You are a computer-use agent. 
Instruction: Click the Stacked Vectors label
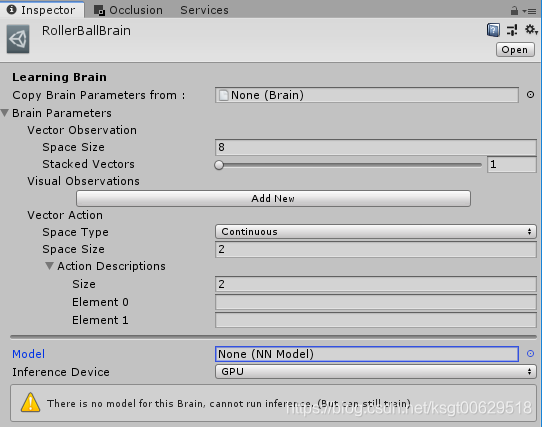88,164
